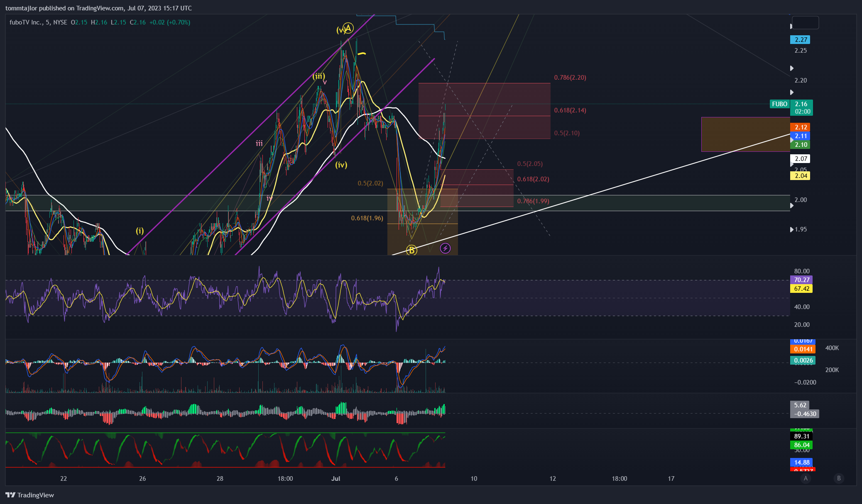Select the 0.5(2.05) Fibonacci level label
The height and width of the screenshot is (504, 862).
(530, 164)
